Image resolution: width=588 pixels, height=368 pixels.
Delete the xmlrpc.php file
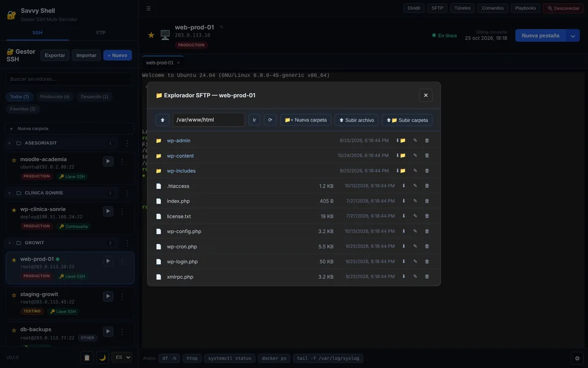tap(427, 277)
